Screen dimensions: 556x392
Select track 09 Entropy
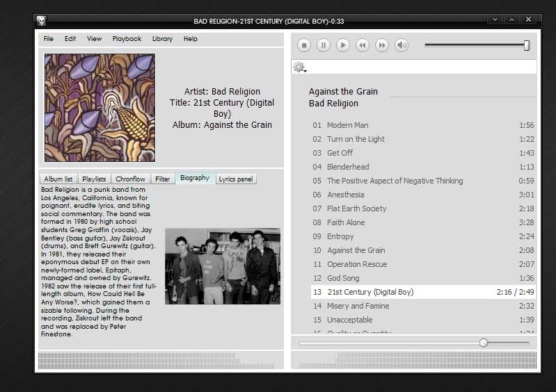tap(423, 236)
